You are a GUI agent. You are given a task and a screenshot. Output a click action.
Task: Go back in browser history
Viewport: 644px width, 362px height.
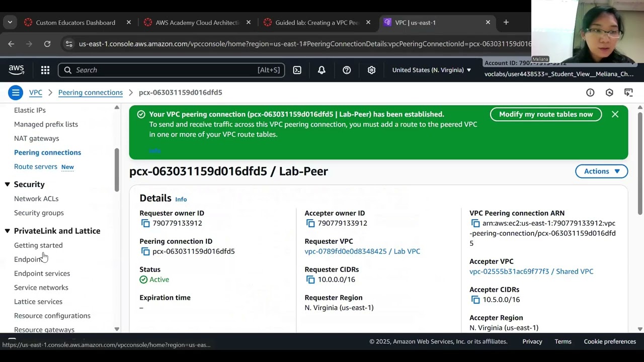11,44
